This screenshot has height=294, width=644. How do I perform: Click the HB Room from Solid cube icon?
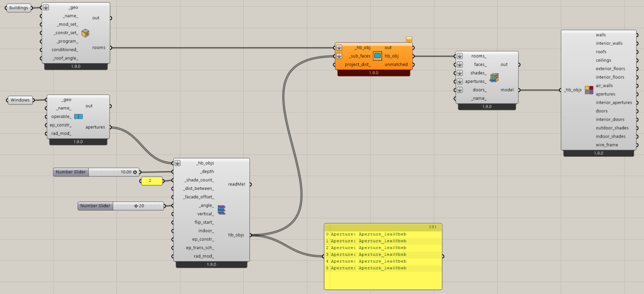pos(85,33)
